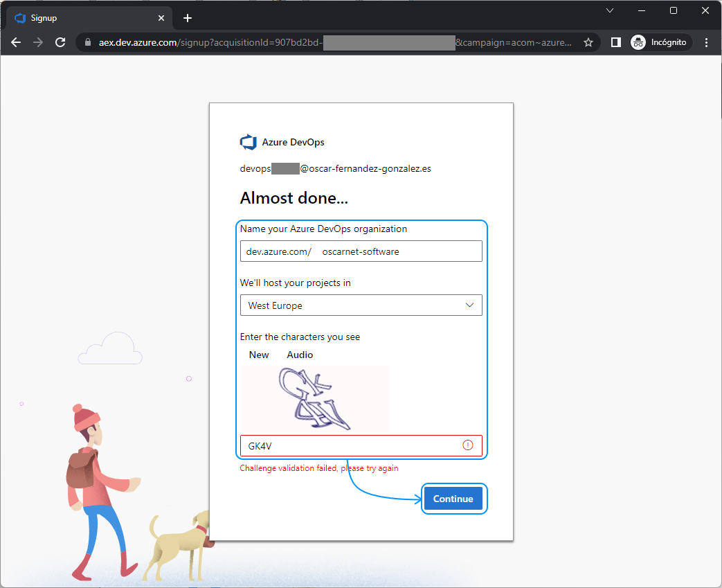Open the West Europe region dropdown
The height and width of the screenshot is (588, 722).
click(x=361, y=305)
